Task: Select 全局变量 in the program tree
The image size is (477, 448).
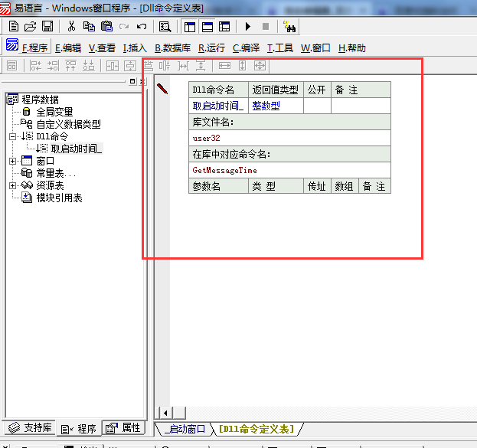Action: click(54, 112)
